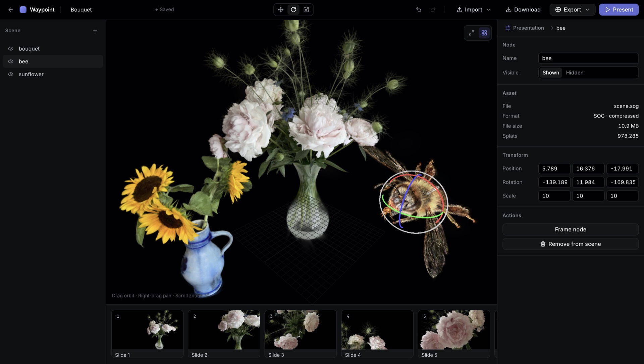The width and height of the screenshot is (644, 364).
Task: Add a new node with Scene plus icon
Action: (x=95, y=31)
